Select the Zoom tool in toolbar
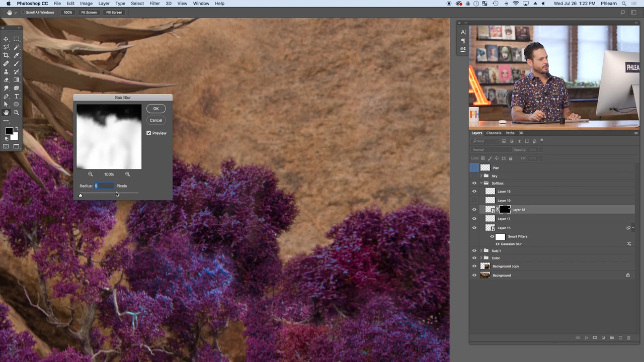The image size is (644, 362). 16,113
